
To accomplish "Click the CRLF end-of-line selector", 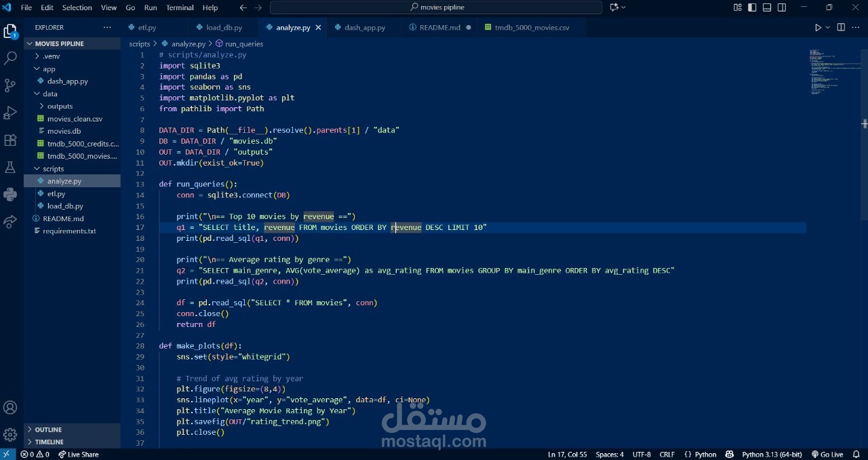I will 667,455.
